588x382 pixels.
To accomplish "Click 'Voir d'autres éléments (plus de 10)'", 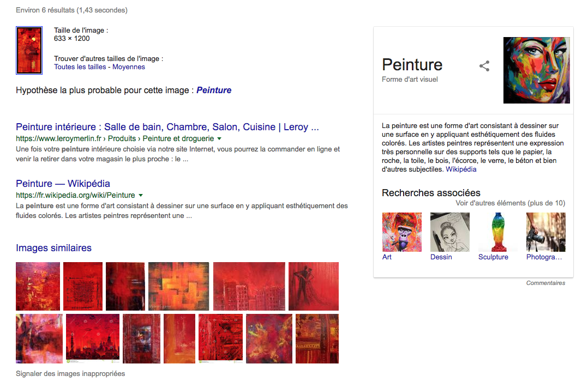I will tap(510, 203).
